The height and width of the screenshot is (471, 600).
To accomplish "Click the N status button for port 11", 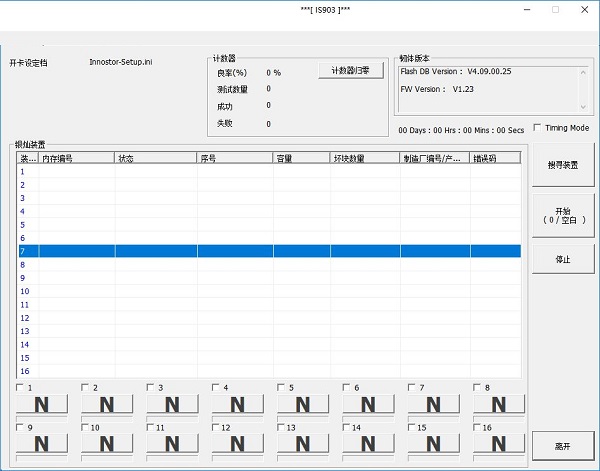I will pos(173,443).
